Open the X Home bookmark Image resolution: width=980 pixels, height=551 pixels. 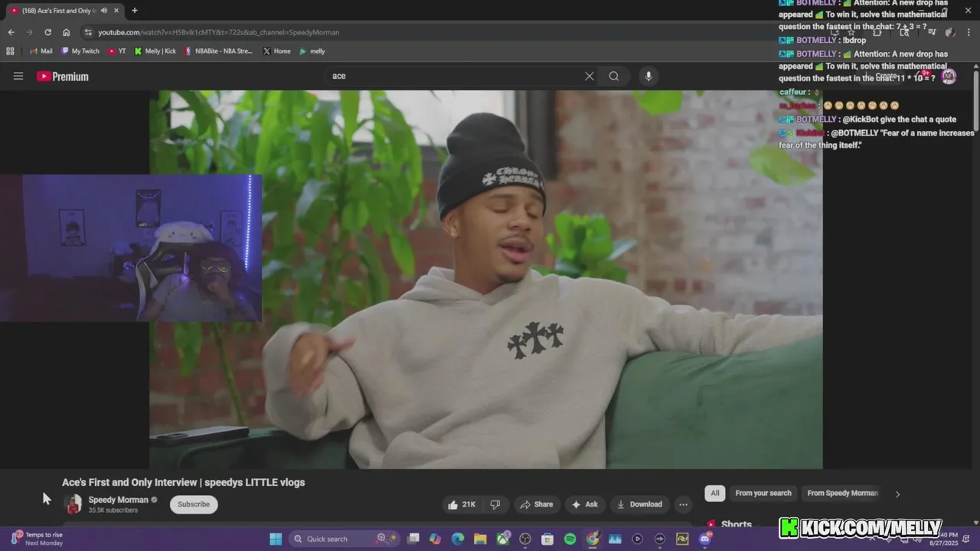click(276, 51)
